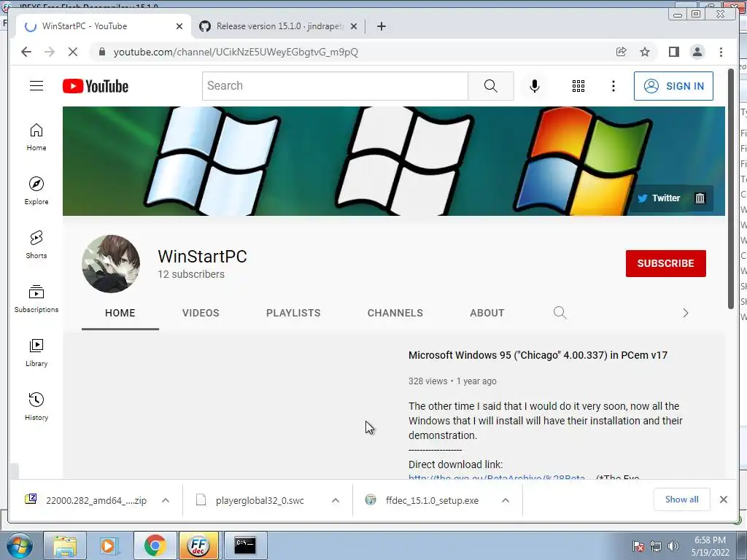
Task: Open Windows Explorer from taskbar
Action: tap(65, 545)
